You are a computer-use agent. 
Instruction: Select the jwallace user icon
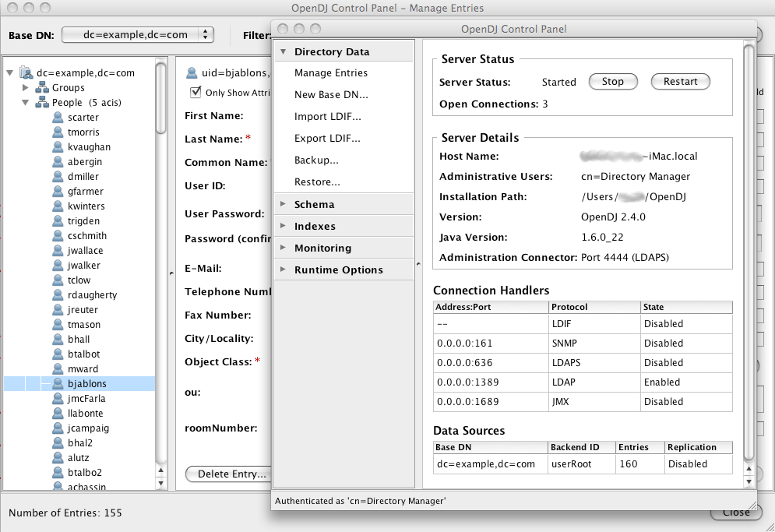tap(58, 251)
